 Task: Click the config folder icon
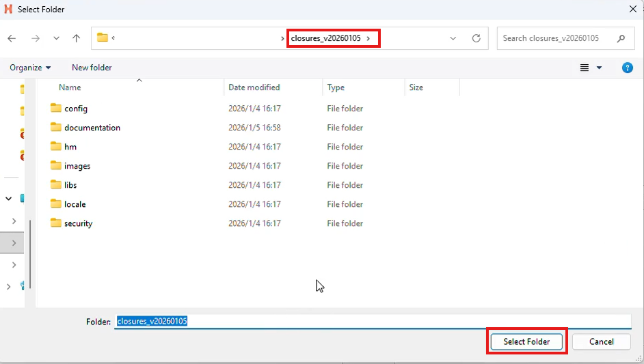click(x=56, y=108)
